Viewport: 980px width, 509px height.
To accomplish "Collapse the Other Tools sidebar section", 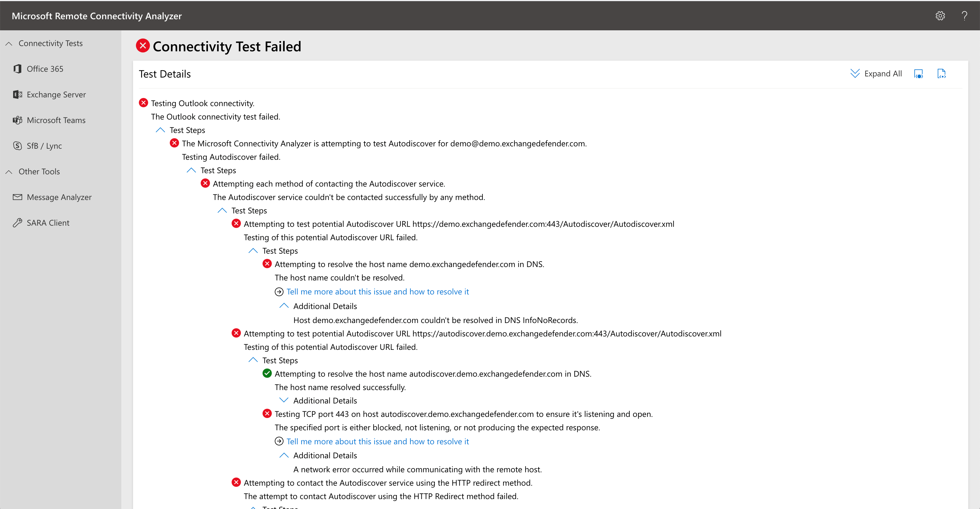I will (9, 172).
